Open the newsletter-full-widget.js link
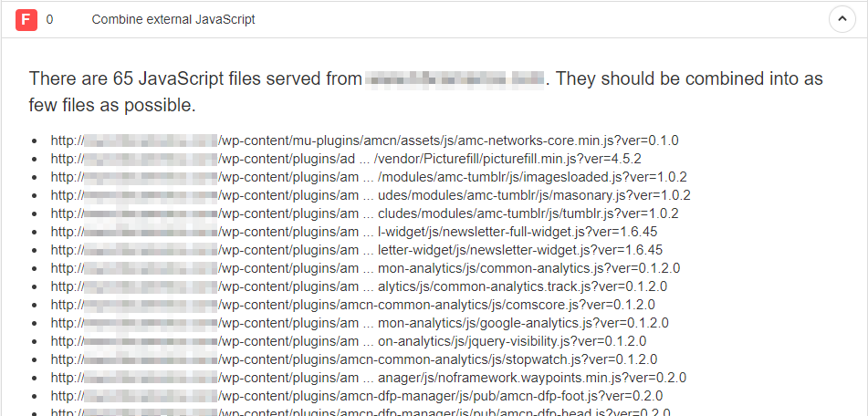This screenshot has width=868, height=416. pyautogui.click(x=354, y=232)
